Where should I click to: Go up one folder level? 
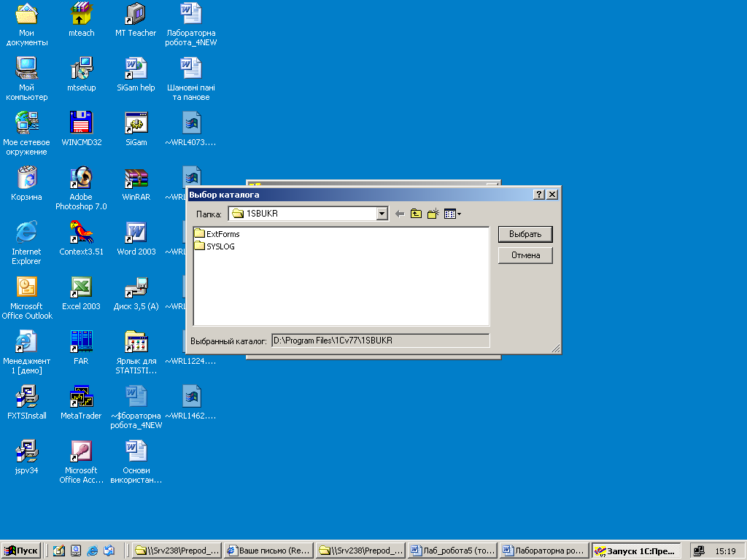coord(416,214)
